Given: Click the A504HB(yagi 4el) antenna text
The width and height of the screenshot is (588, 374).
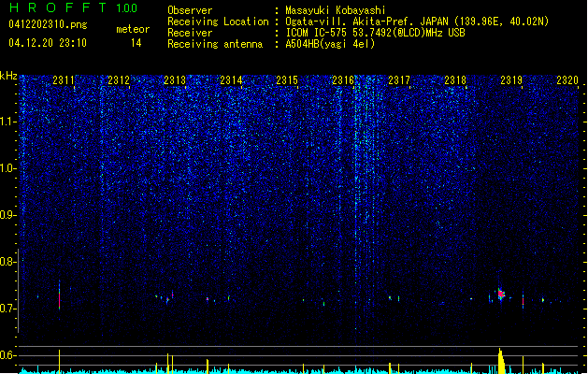Looking at the screenshot, I should coord(330,44).
